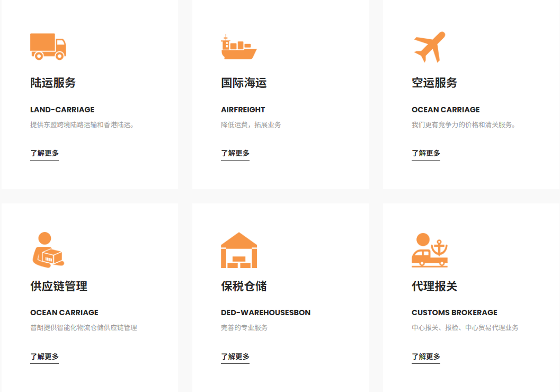Select the 陆运服务 heading

pos(53,83)
